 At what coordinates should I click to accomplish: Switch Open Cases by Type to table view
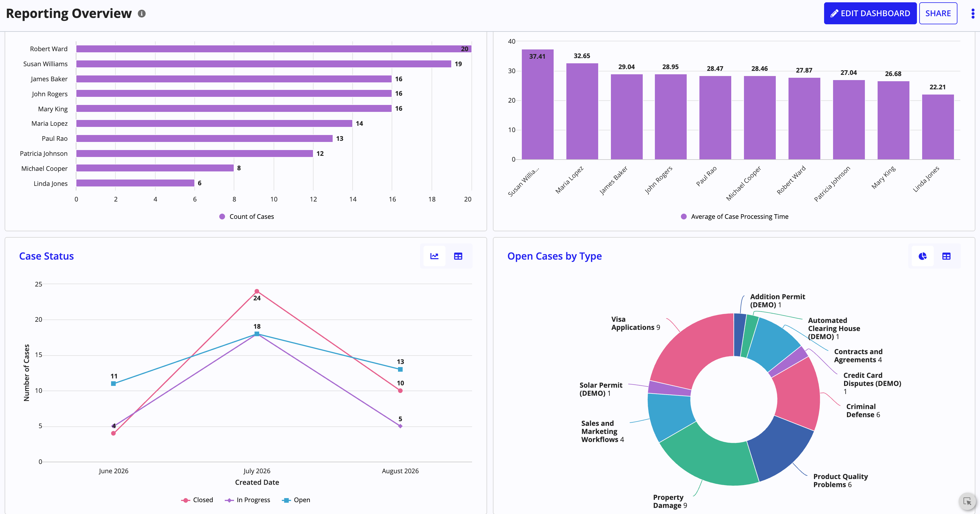coord(946,256)
